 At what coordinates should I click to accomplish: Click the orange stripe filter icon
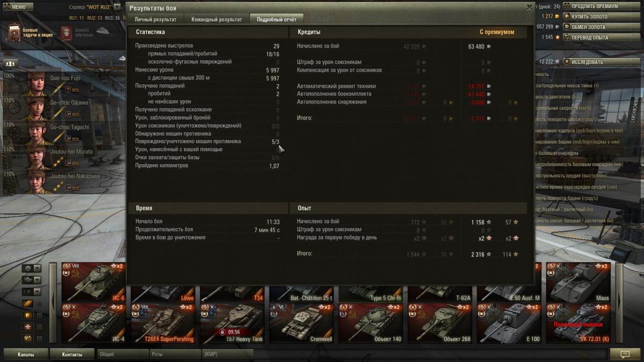[x=27, y=304]
